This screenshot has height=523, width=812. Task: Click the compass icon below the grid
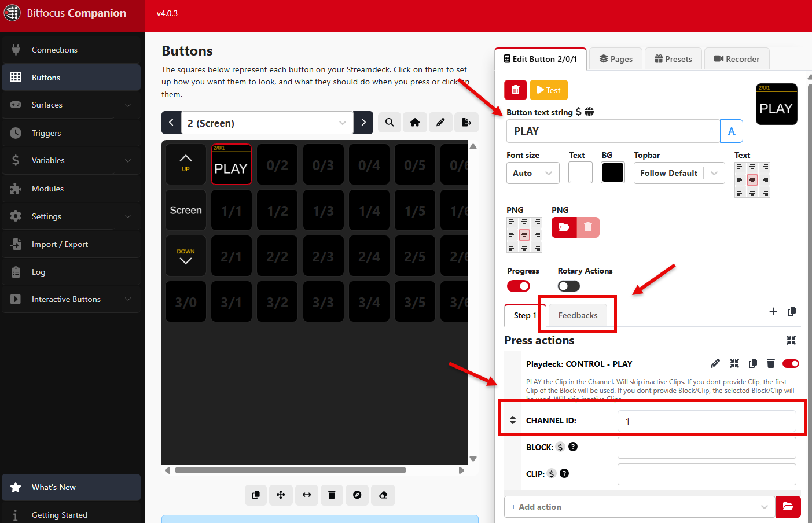(x=357, y=495)
